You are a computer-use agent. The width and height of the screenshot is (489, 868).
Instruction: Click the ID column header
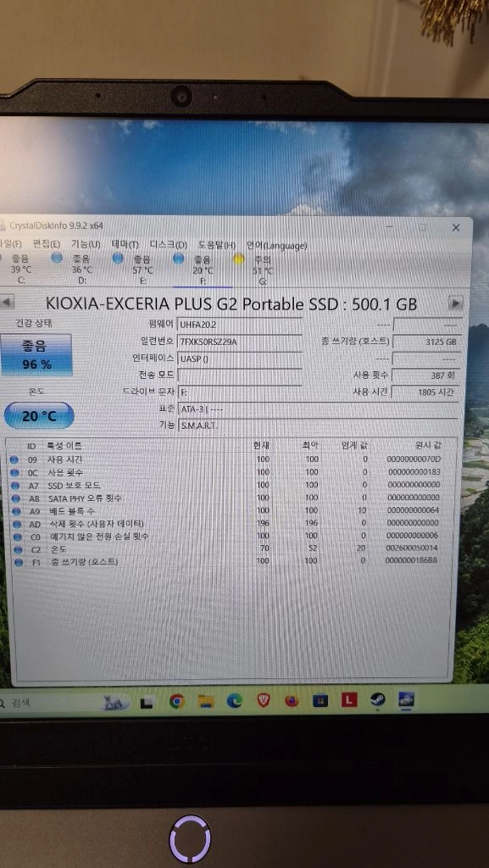(31, 446)
